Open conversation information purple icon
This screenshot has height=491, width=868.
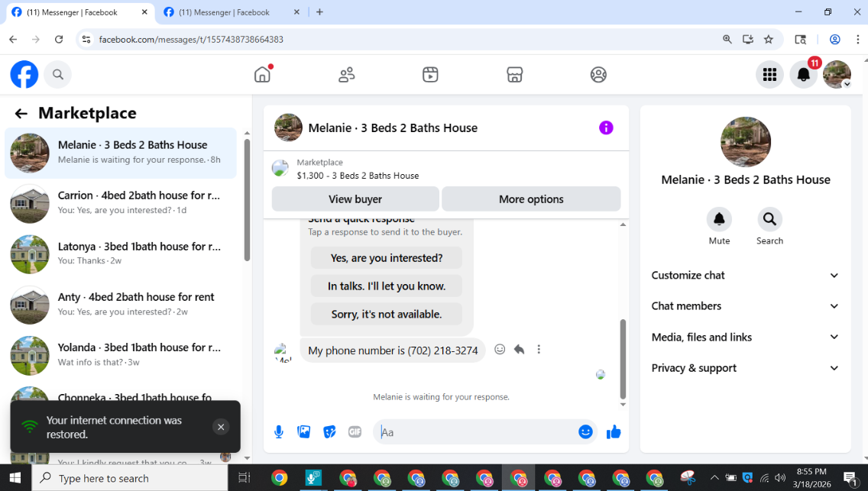(x=606, y=128)
